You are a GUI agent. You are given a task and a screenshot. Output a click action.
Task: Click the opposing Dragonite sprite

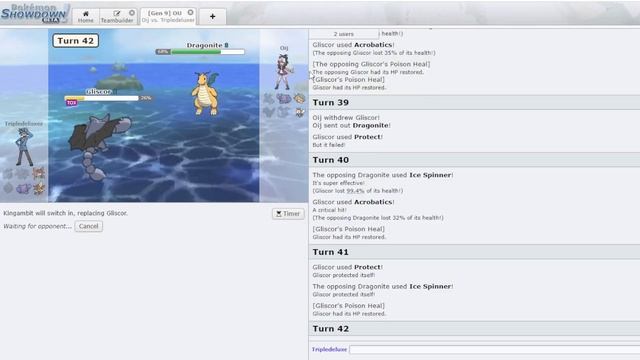(205, 94)
